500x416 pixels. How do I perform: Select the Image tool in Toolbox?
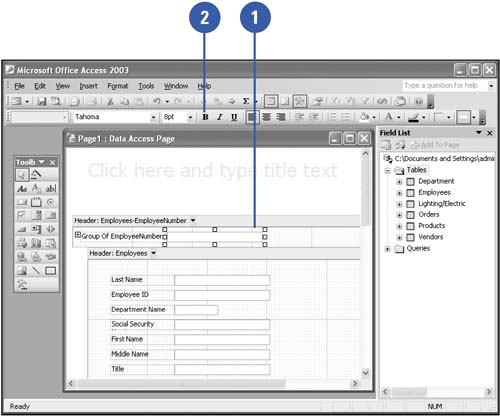tap(22, 270)
